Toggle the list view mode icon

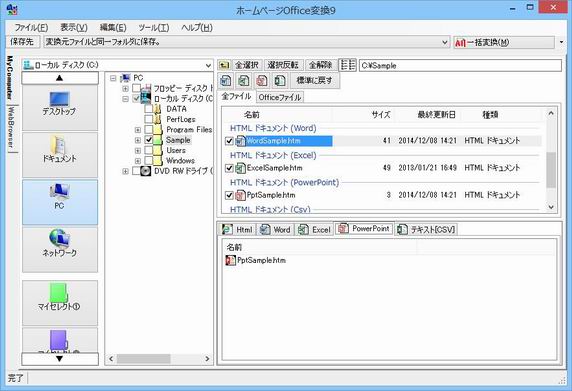point(348,65)
